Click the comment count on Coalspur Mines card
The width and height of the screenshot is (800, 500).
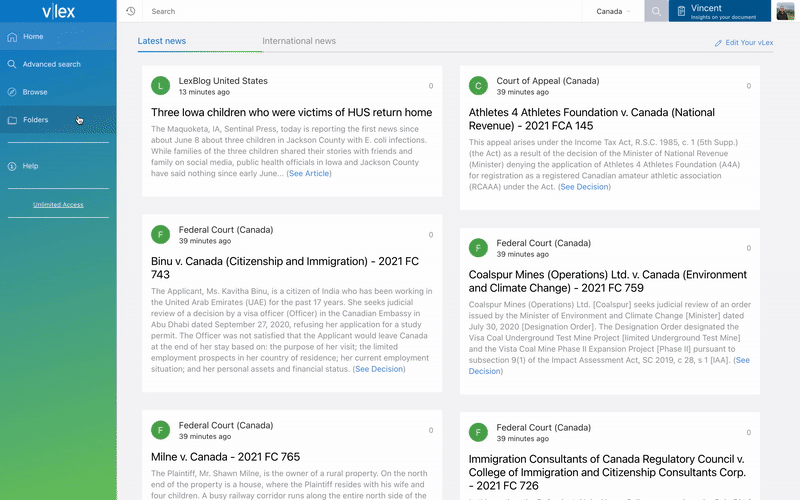point(748,248)
